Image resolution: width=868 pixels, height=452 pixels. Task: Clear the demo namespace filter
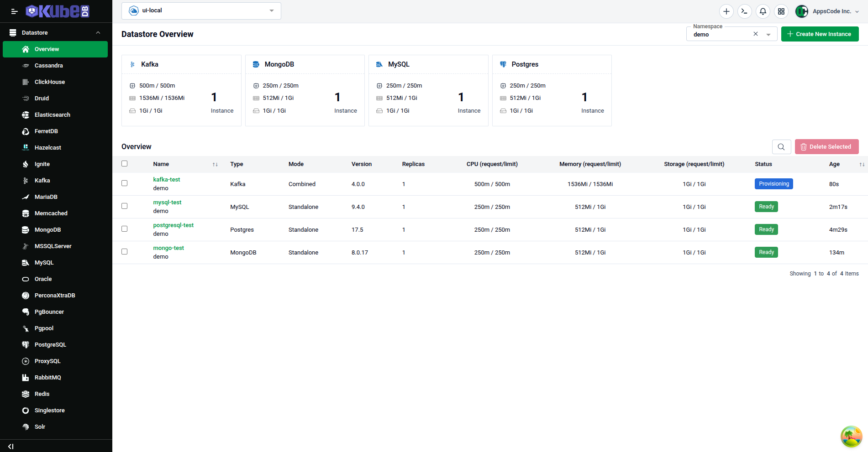point(756,34)
